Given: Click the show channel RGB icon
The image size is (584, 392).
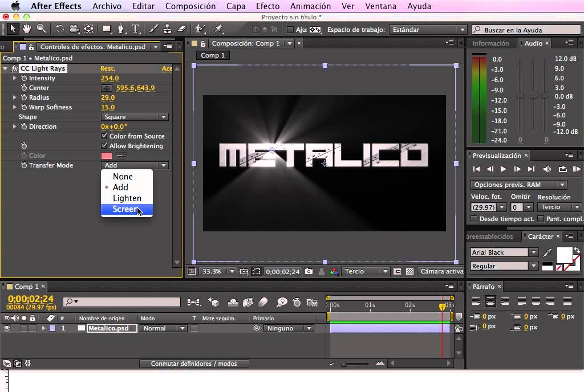Looking at the screenshot, I should [334, 272].
